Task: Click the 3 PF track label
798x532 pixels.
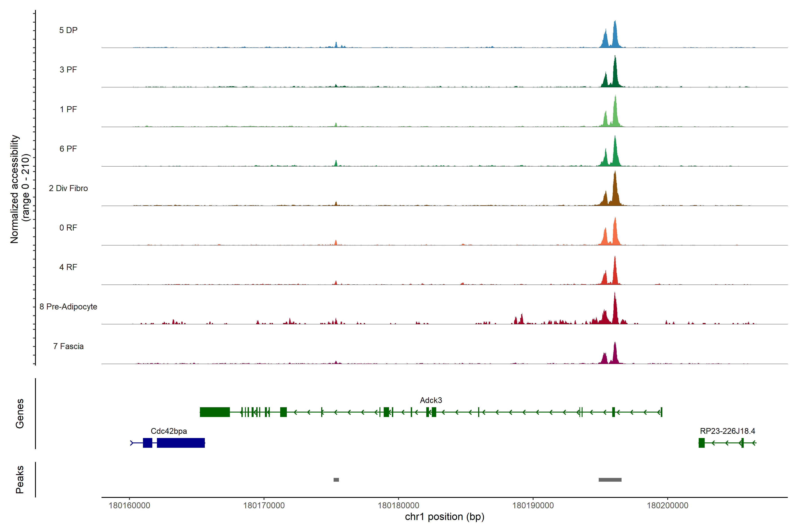Action: (x=68, y=70)
